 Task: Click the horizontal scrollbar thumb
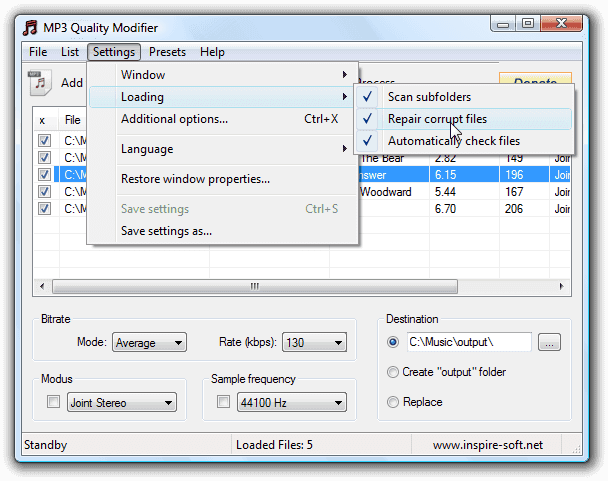[x=255, y=287]
